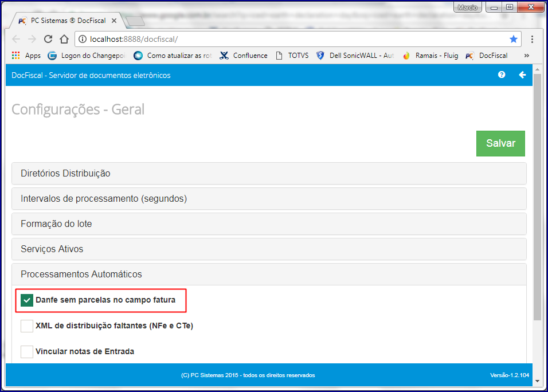Check XML de distribuição faltantes option
This screenshot has width=548, height=392.
[27, 326]
